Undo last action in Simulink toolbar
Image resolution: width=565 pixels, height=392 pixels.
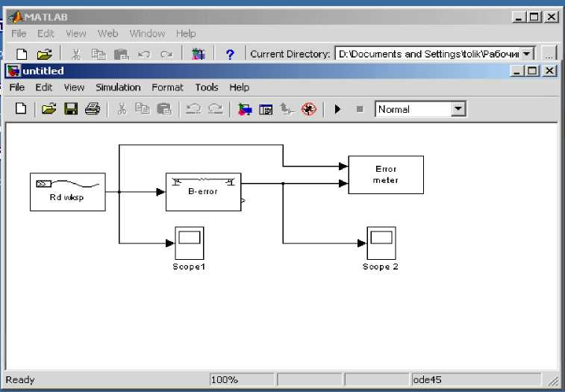click(193, 108)
